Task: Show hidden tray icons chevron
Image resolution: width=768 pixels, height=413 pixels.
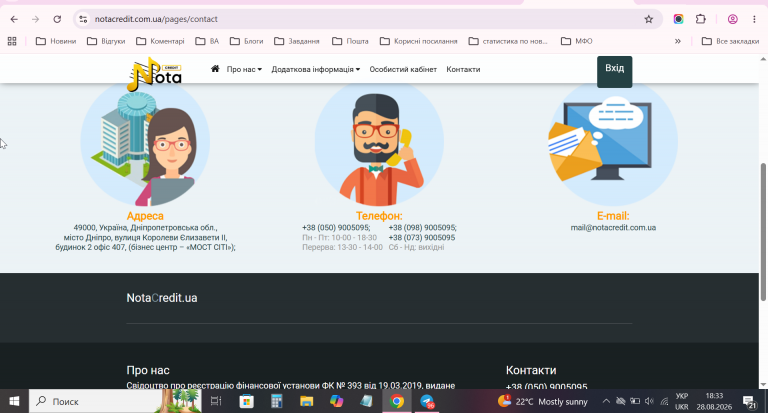Action: tap(606, 401)
